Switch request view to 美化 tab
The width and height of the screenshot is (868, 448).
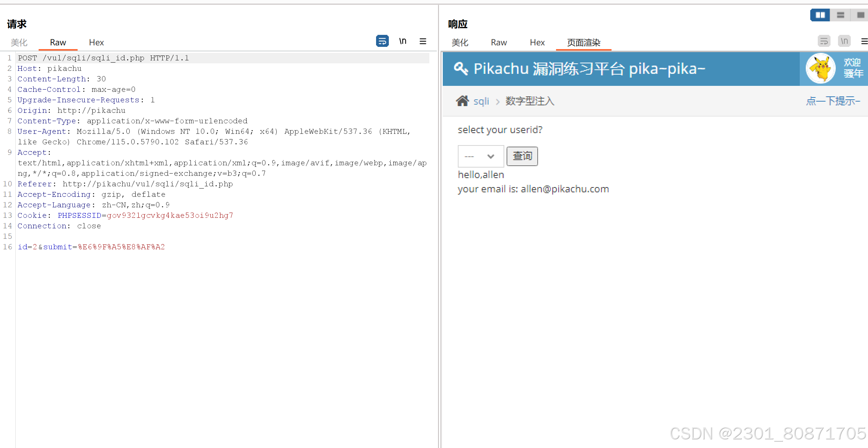pyautogui.click(x=19, y=42)
